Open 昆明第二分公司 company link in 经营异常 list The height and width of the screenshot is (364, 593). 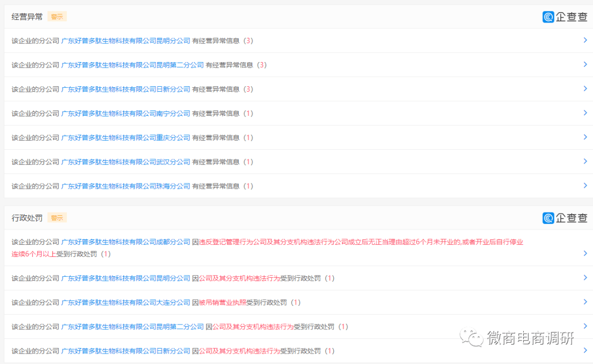coord(132,65)
